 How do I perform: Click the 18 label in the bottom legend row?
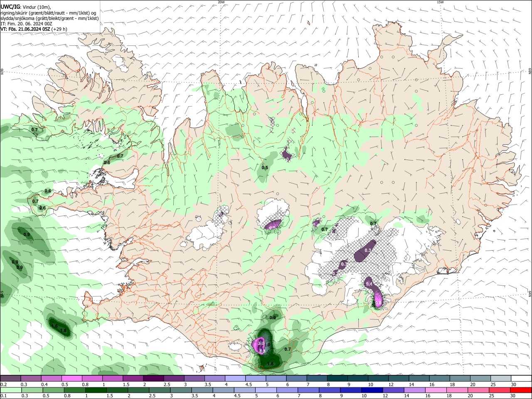(449, 396)
